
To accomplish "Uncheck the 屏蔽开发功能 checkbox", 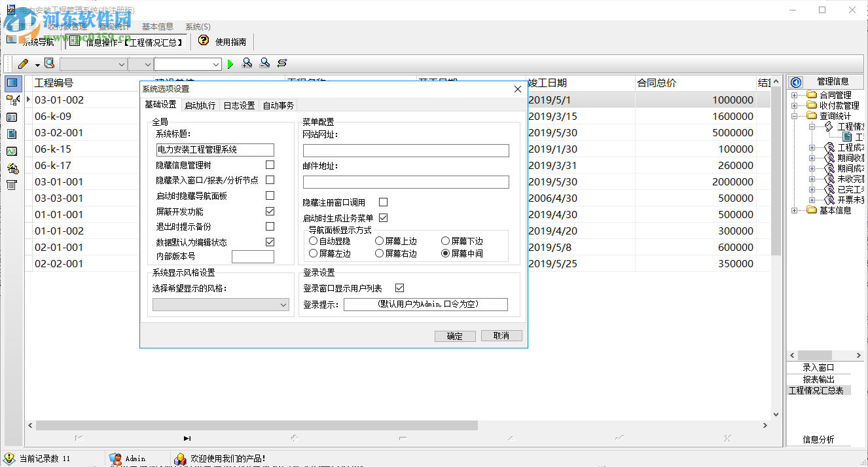I will 269,211.
